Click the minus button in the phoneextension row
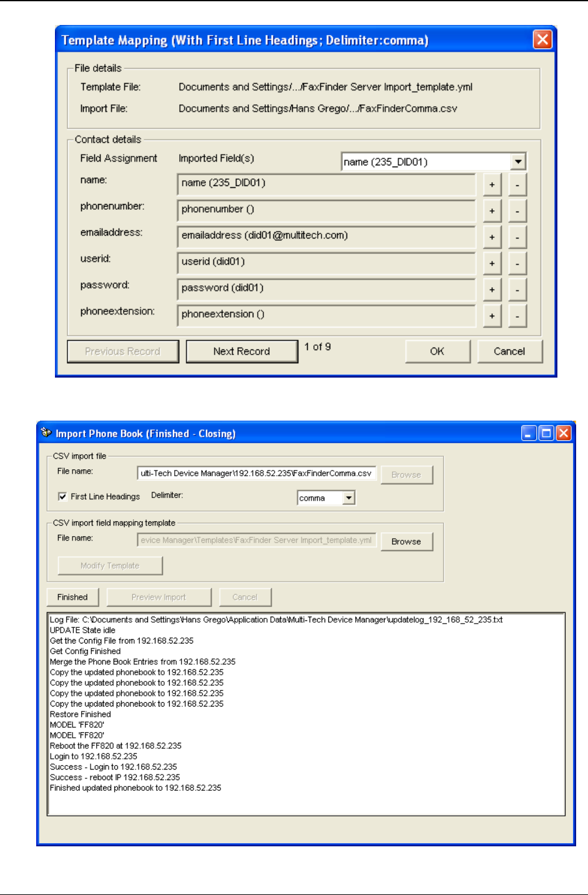The height and width of the screenshot is (895, 588). pos(517,316)
